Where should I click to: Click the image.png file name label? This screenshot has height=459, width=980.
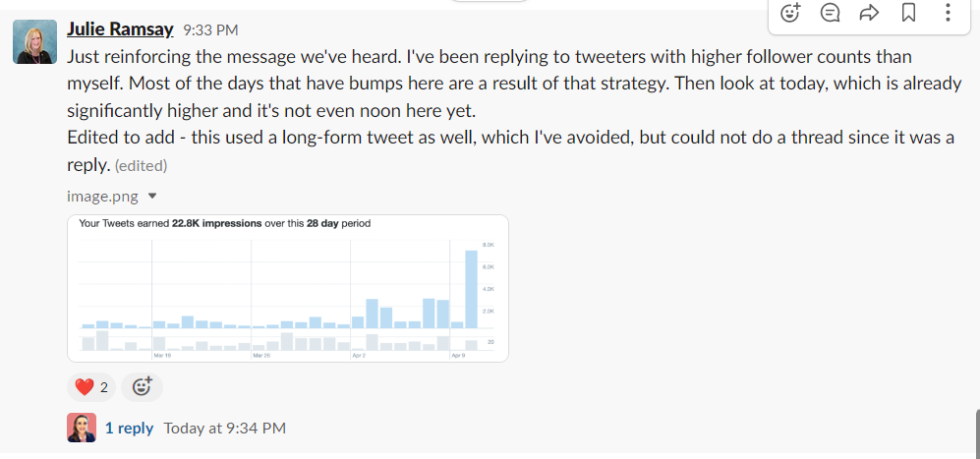point(102,196)
